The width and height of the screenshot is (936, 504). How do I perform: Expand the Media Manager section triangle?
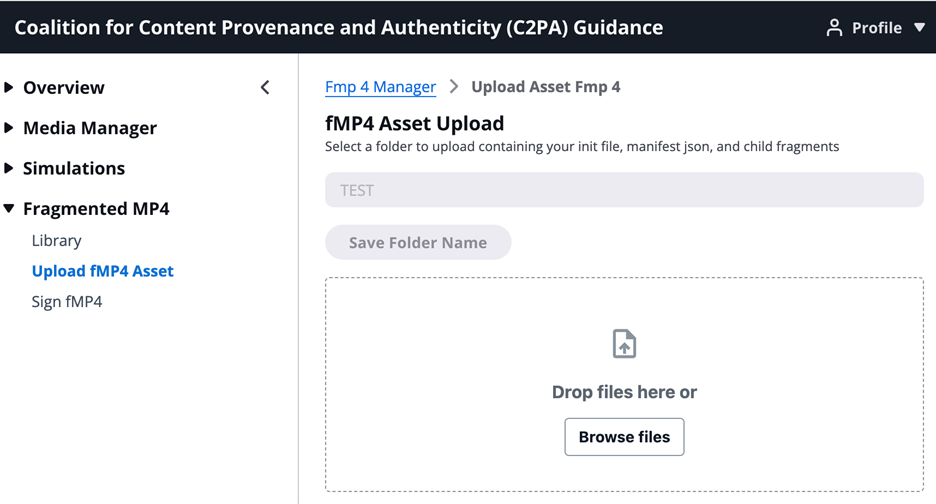pyautogui.click(x=9, y=128)
